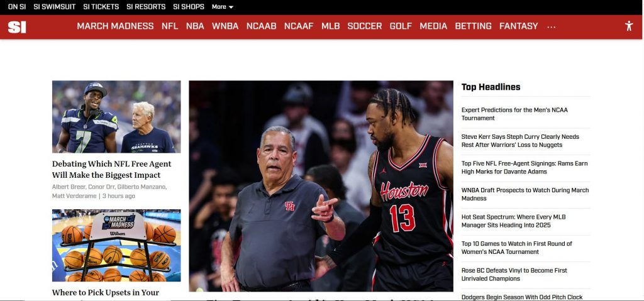Open the Houston coach and player feature image
The height and width of the screenshot is (301, 644).
[321, 186]
